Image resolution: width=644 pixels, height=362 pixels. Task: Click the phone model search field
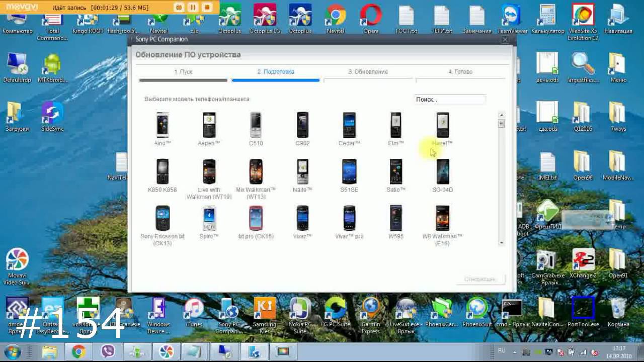click(x=450, y=100)
